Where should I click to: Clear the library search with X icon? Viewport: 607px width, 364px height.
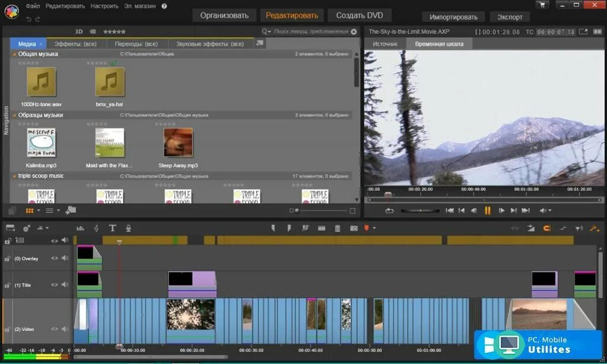(354, 32)
